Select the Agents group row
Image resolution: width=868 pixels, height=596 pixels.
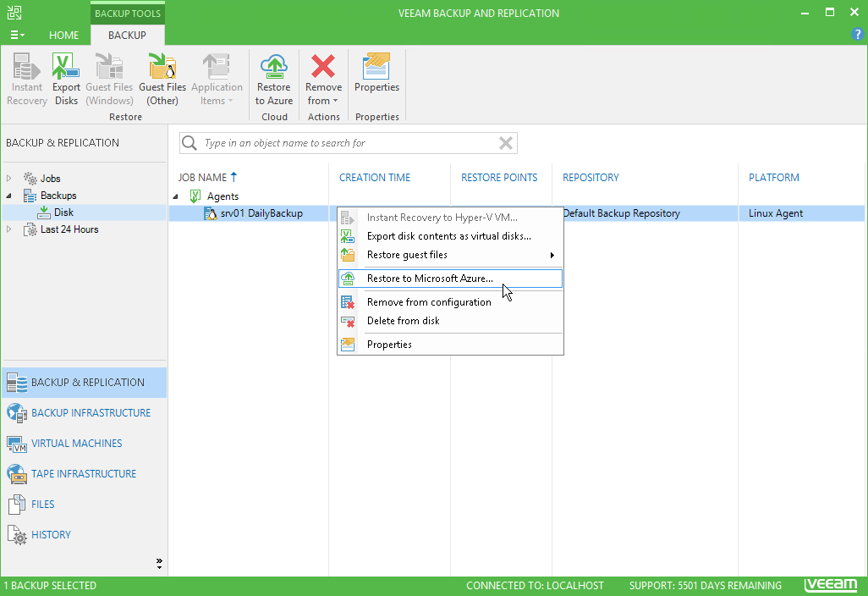pyautogui.click(x=222, y=196)
